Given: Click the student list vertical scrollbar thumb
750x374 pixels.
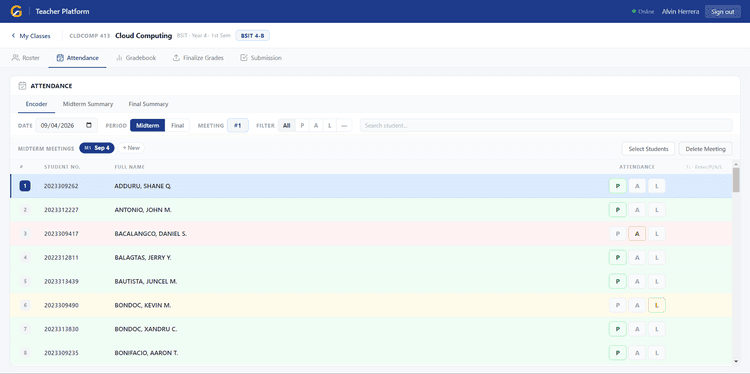Looking at the screenshot, I should (736, 180).
